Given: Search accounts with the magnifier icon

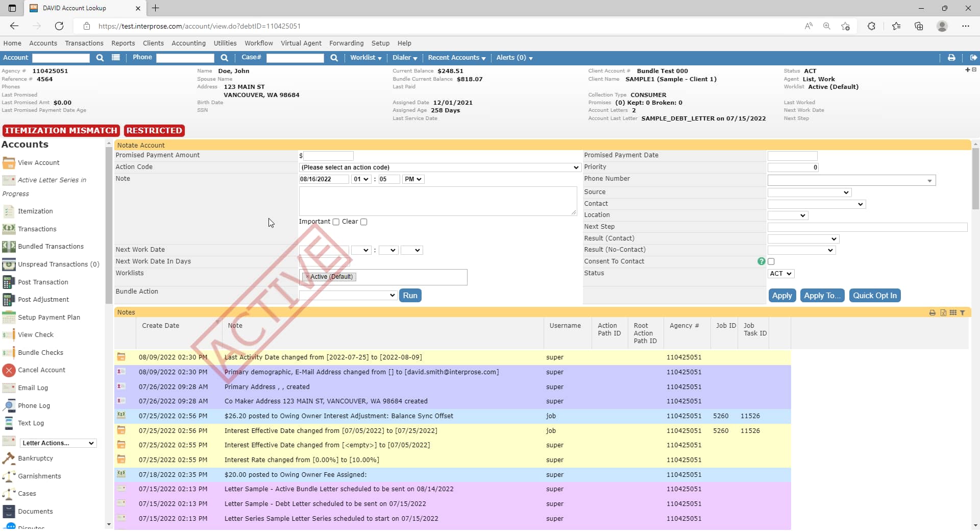Looking at the screenshot, I should click(x=100, y=58).
